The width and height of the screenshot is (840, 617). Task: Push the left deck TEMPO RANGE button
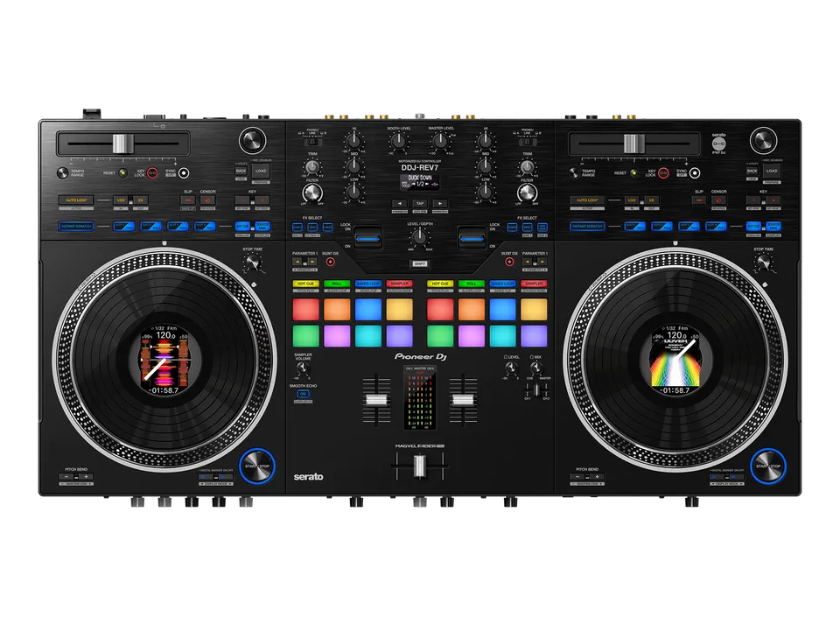[x=63, y=172]
